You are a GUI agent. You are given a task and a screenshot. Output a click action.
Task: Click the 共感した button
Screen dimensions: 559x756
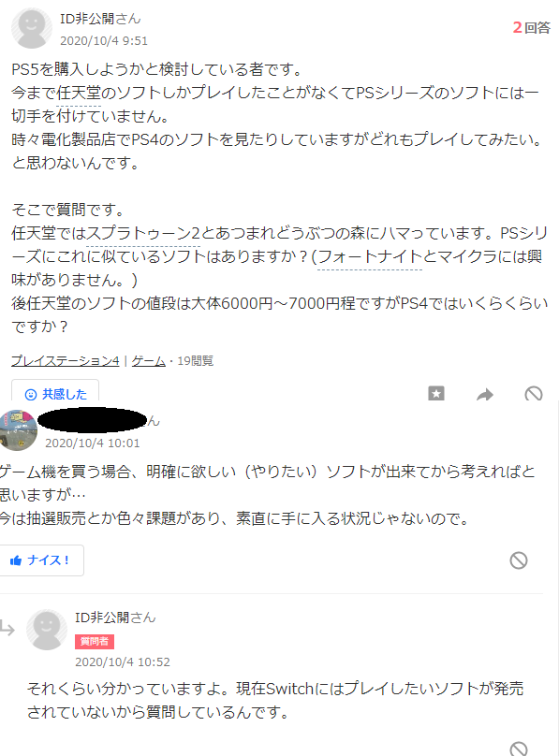55,392
